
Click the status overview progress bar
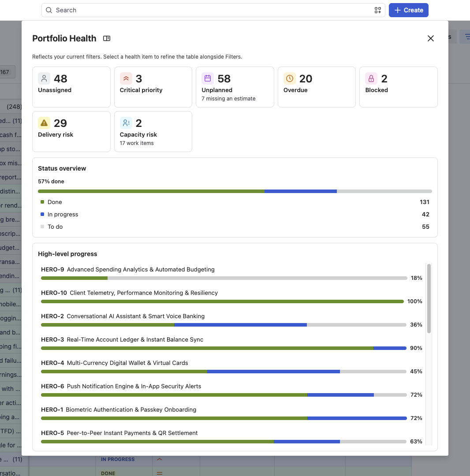235,191
